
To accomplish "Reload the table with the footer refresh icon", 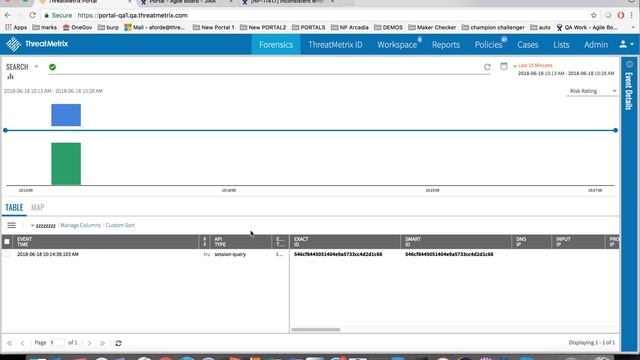I will coord(118,343).
